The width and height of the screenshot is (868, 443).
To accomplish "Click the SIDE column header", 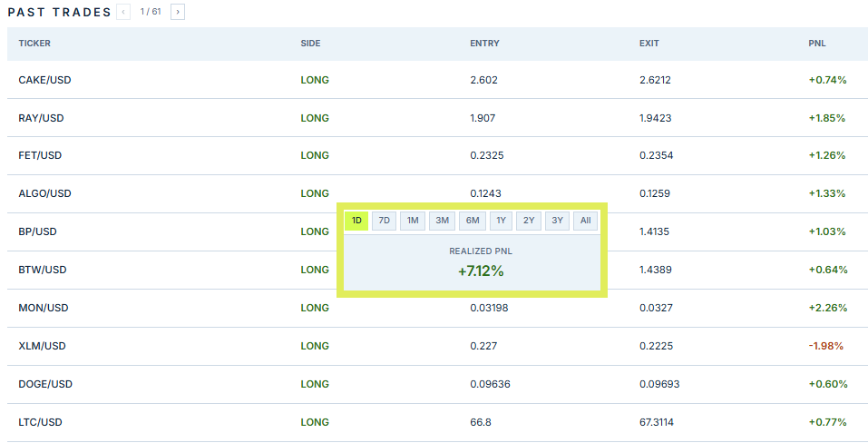I will [x=310, y=44].
